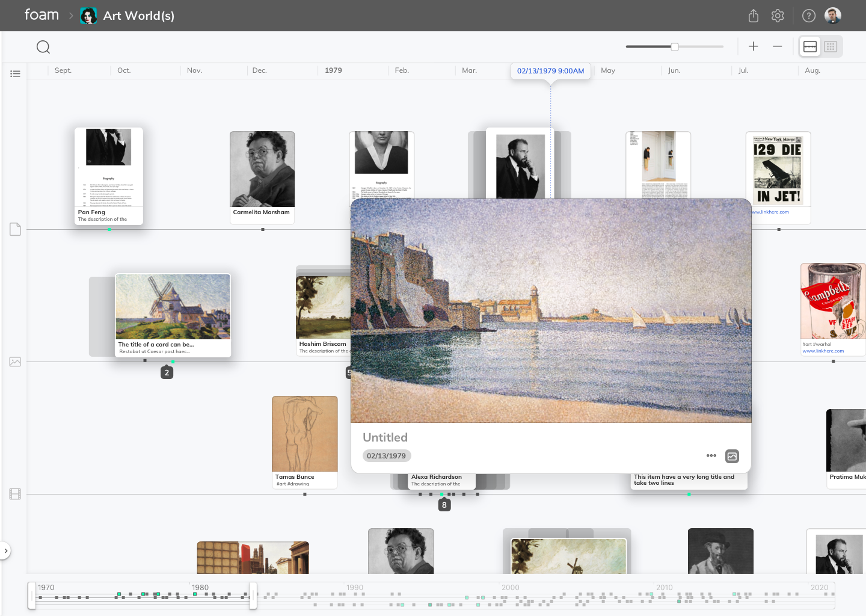The height and width of the screenshot is (616, 866).
Task: Open the Pan Feng document card
Action: click(109, 176)
